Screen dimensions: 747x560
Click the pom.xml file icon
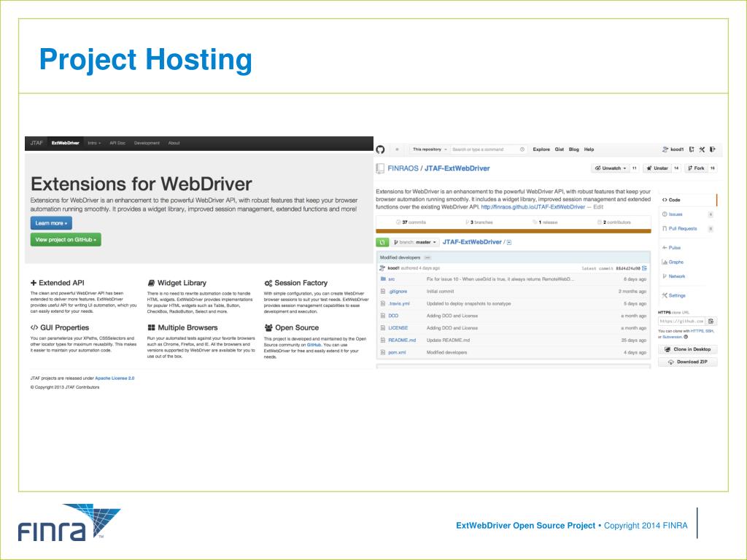pos(383,353)
